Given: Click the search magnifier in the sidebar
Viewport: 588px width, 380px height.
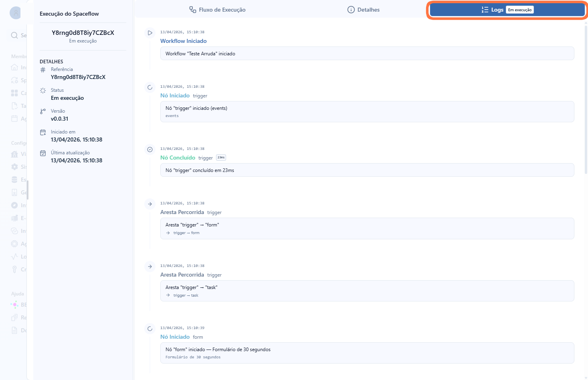Looking at the screenshot, I should tap(14, 35).
